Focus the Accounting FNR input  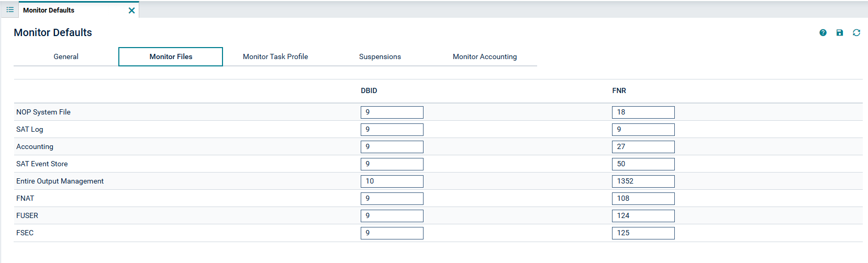pos(643,146)
